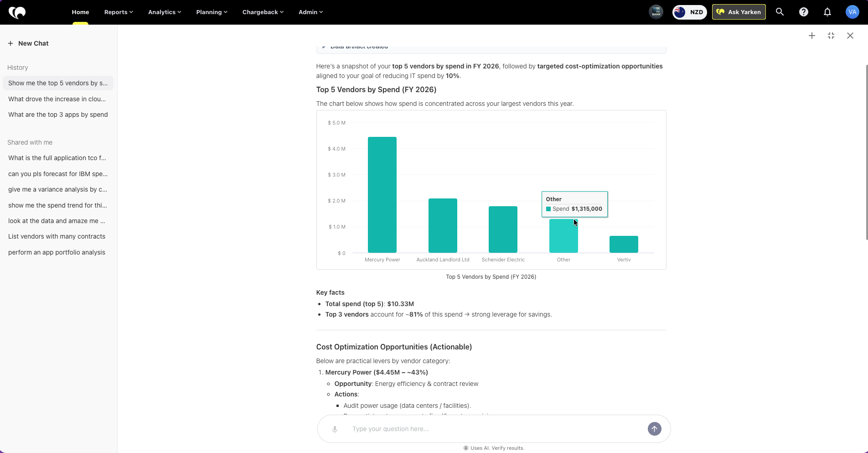Click 'Cost Optimization Opportunities (Actionable)' heading
The height and width of the screenshot is (453, 868).
(x=394, y=347)
